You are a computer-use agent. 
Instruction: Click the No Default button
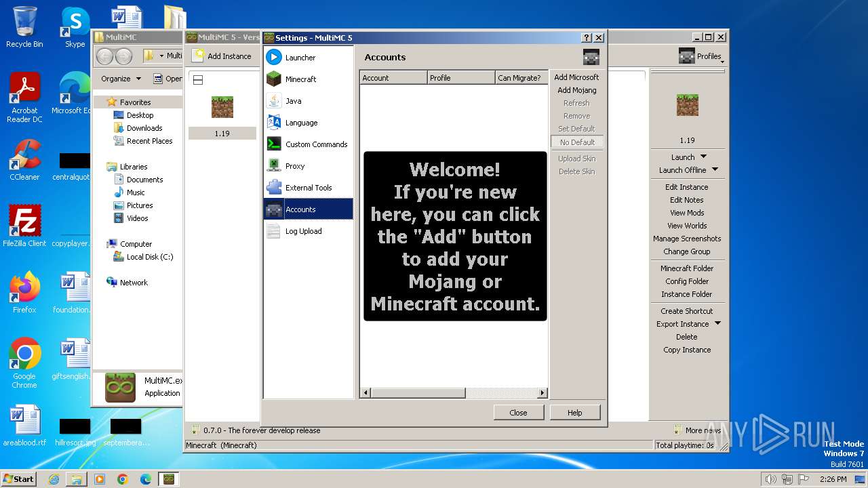point(577,142)
